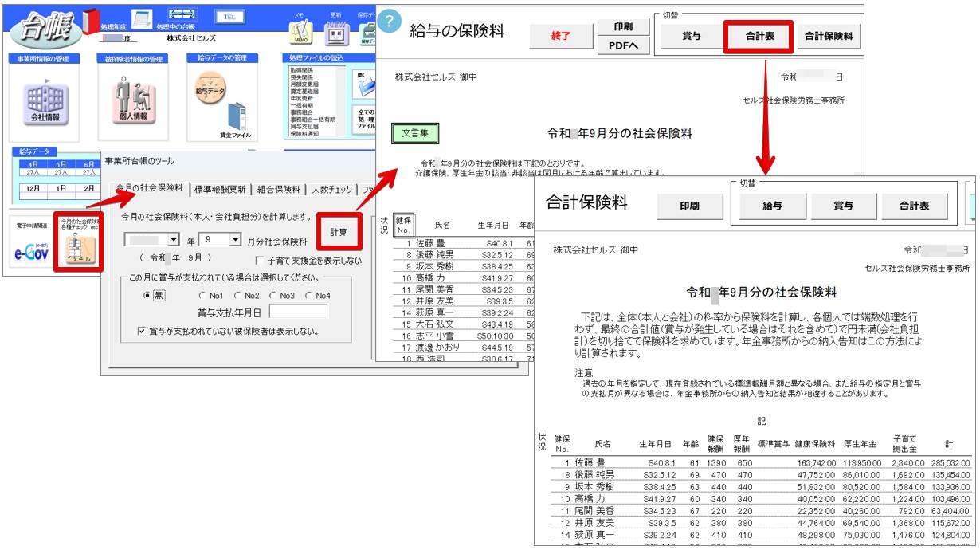Click 賞与 in 給与の保険料 window
The height and width of the screenshot is (550, 980).
pyautogui.click(x=692, y=36)
